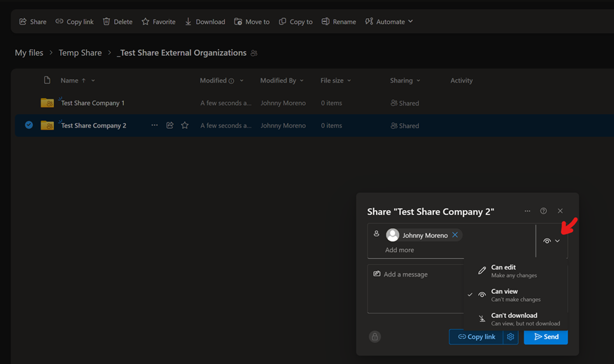Image resolution: width=614 pixels, height=364 pixels.
Task: Sort by the Name column header
Action: click(69, 80)
